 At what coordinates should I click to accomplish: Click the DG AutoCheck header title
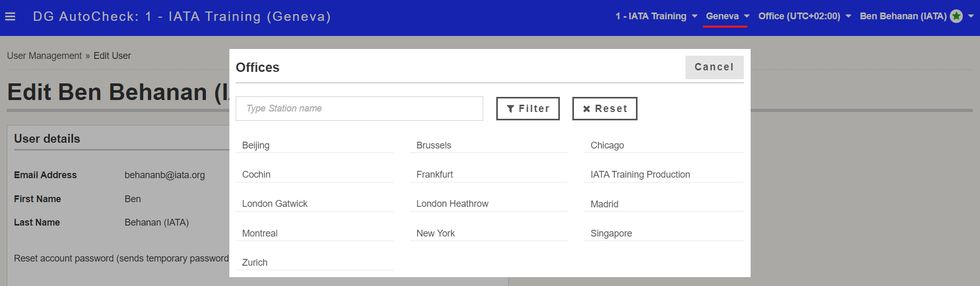(x=182, y=17)
